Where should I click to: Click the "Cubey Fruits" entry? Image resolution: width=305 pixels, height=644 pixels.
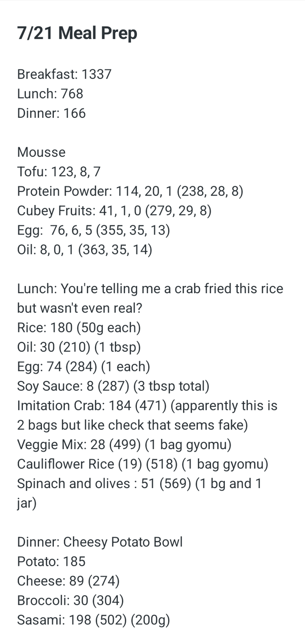[x=114, y=211]
